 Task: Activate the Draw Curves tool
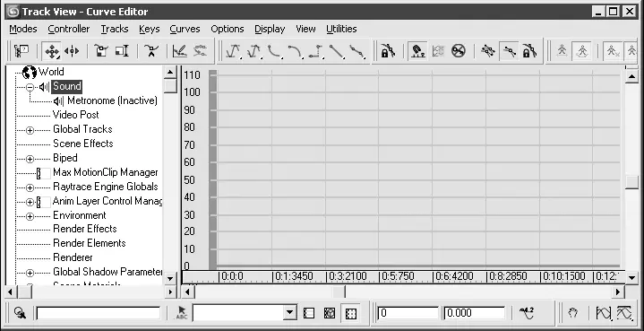[180, 51]
